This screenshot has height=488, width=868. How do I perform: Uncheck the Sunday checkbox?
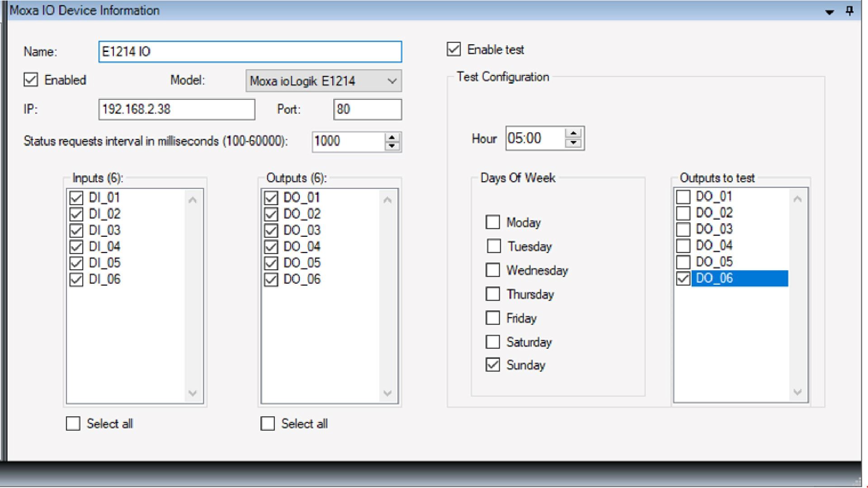[x=493, y=365]
